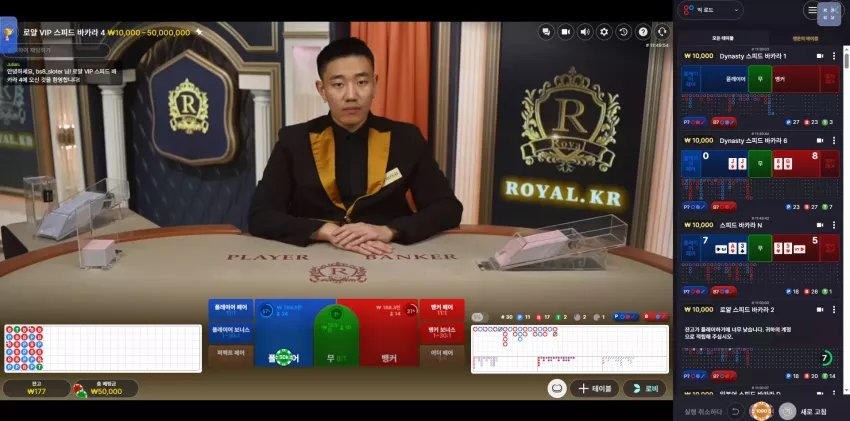
Task: Click the table view oval icon
Action: (557, 388)
